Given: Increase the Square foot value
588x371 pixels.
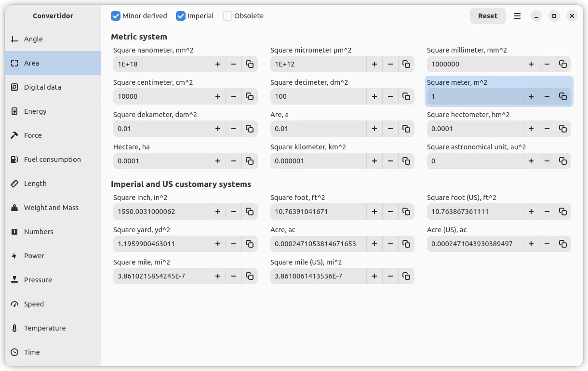Looking at the screenshot, I should click(374, 212).
